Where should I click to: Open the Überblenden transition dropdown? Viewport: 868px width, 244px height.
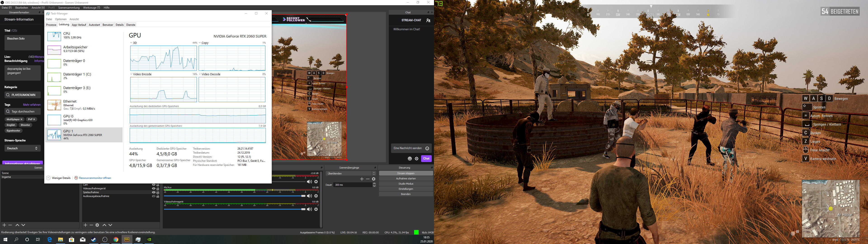point(350,174)
